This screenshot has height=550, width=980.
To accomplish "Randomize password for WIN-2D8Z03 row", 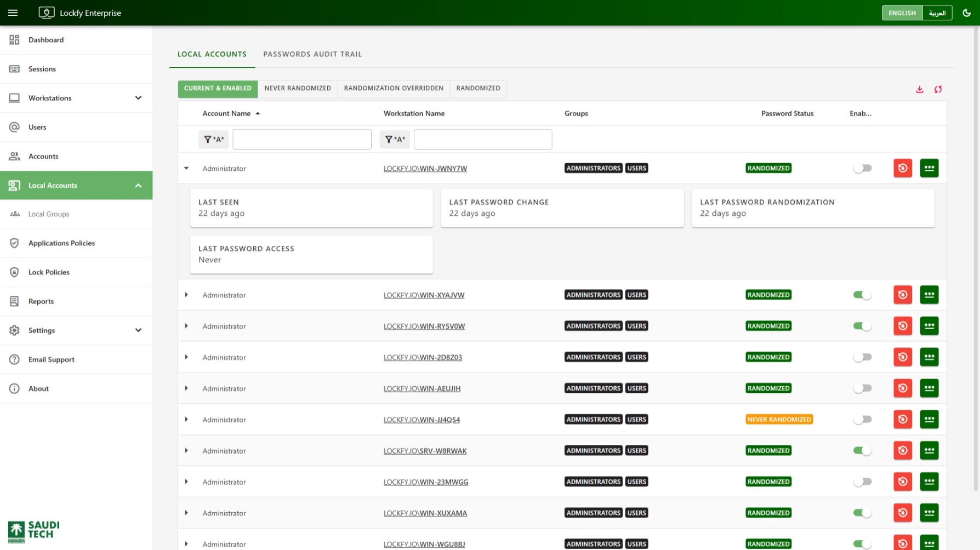I will click(903, 357).
